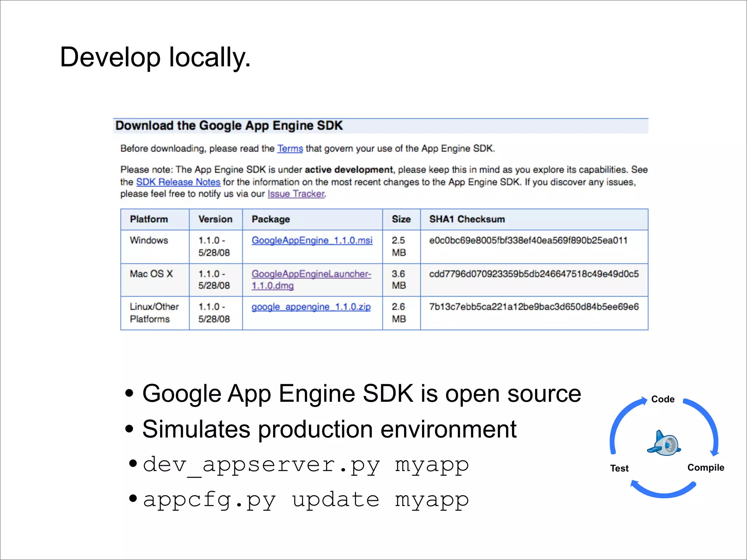Image resolution: width=747 pixels, height=560 pixels.
Task: Click the 'Compile' label in cycle diagram
Action: tap(706, 467)
